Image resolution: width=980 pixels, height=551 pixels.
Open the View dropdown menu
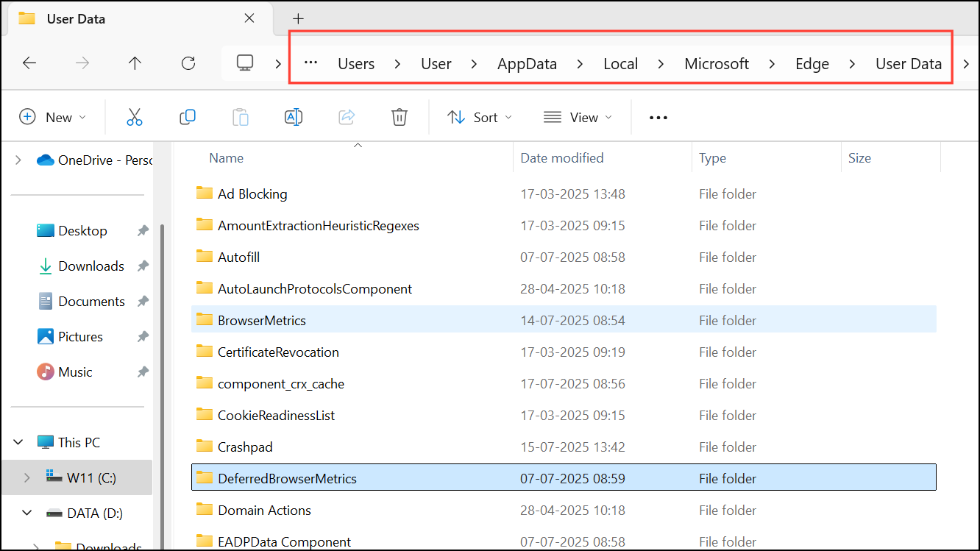[x=578, y=118]
